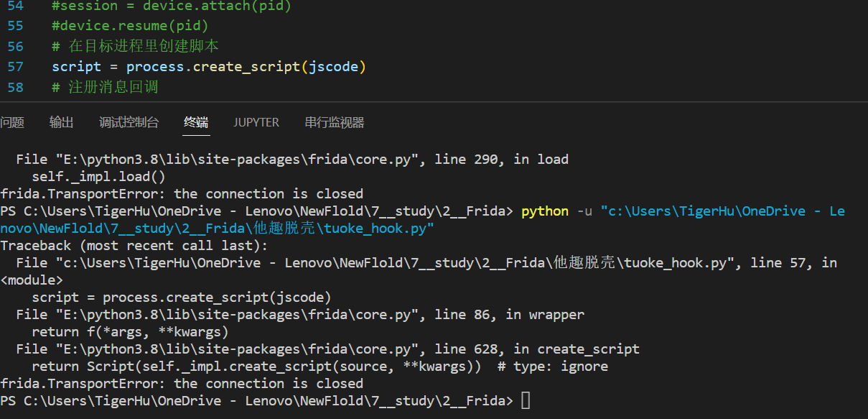
Task: Select the 终端 tab
Action: point(196,123)
